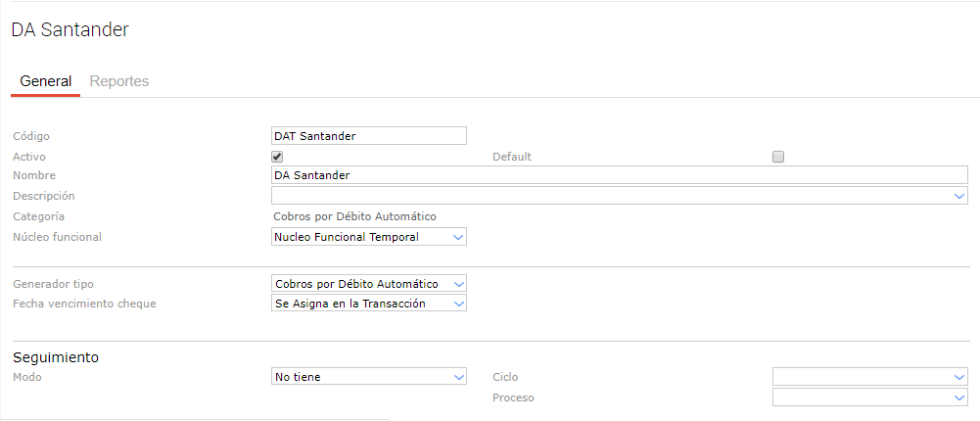Focus the Nombre text field
980x421 pixels.
coord(619,175)
